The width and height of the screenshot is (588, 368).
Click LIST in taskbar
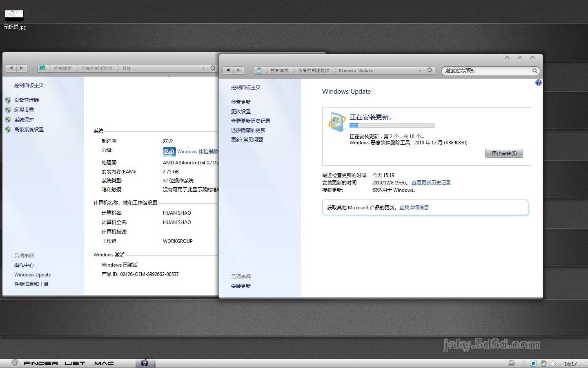(75, 363)
